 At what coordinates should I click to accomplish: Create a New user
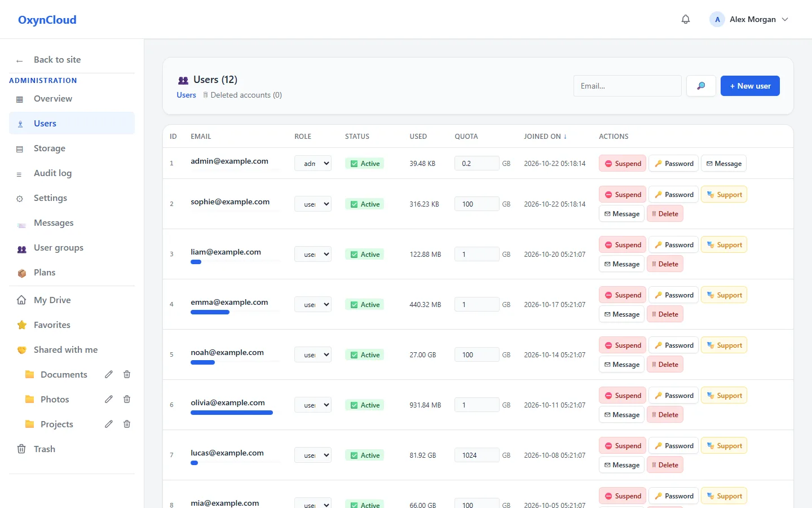[x=750, y=86]
